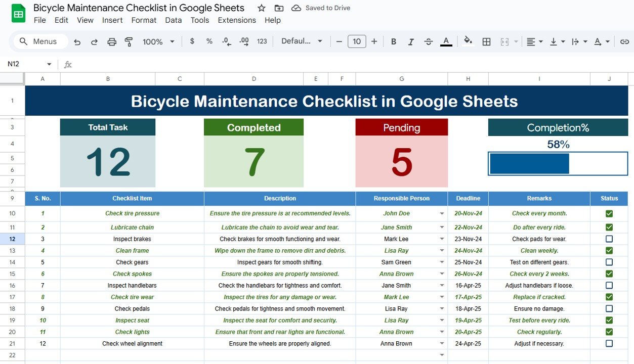Decrease decimal places icon

[227, 41]
